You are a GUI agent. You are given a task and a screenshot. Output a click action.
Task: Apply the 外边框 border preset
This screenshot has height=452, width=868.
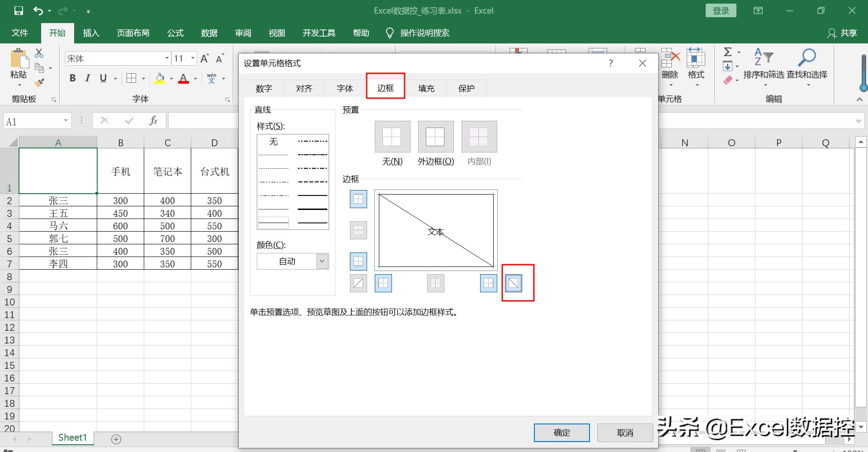(435, 137)
